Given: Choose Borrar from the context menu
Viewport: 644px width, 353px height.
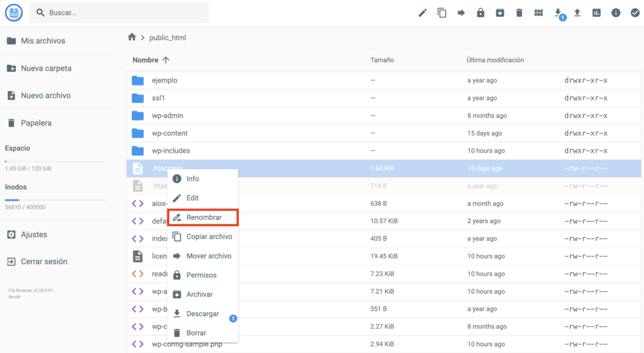Looking at the screenshot, I should pos(196,333).
